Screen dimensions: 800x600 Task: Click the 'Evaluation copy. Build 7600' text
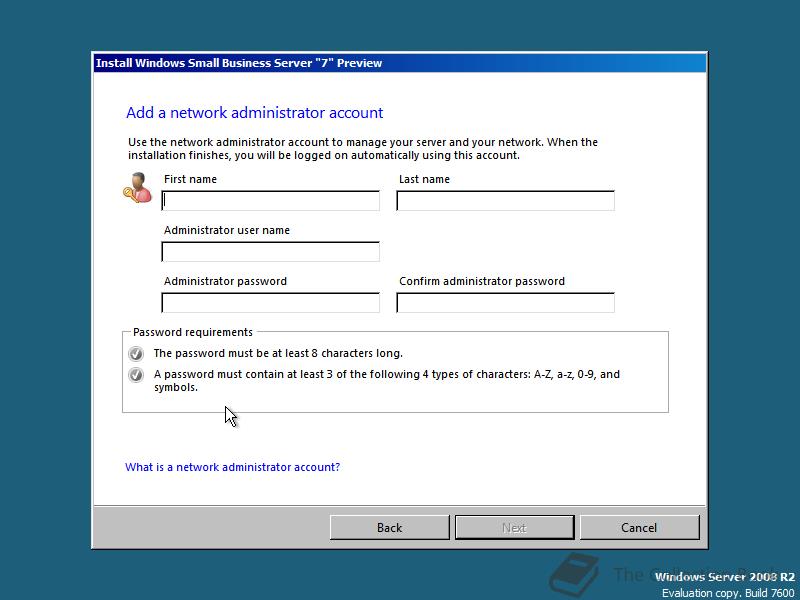[728, 593]
